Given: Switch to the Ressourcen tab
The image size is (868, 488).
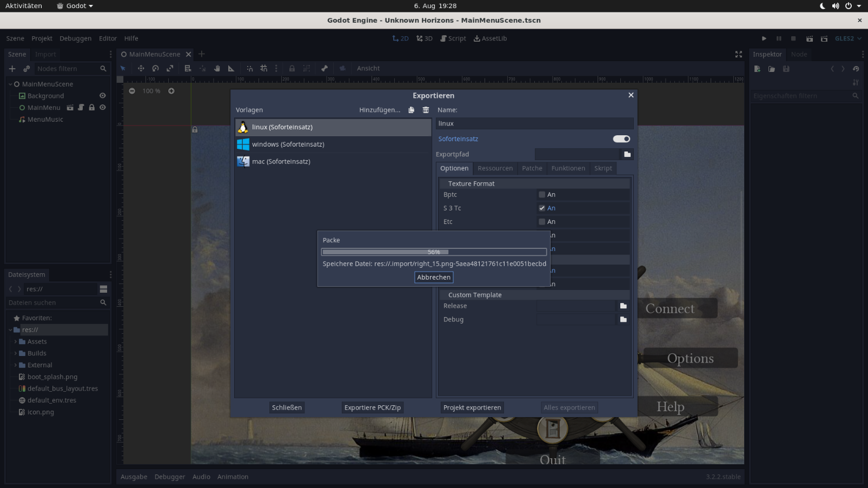Looking at the screenshot, I should [x=495, y=168].
